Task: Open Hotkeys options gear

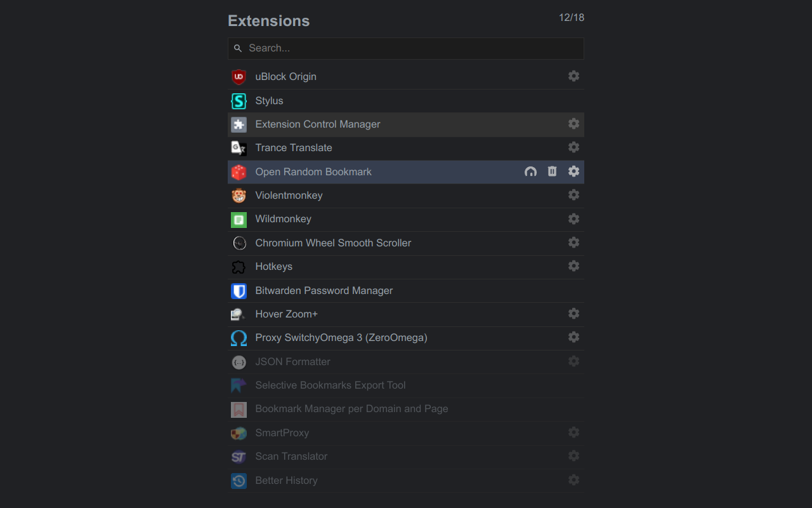Action: (x=573, y=266)
